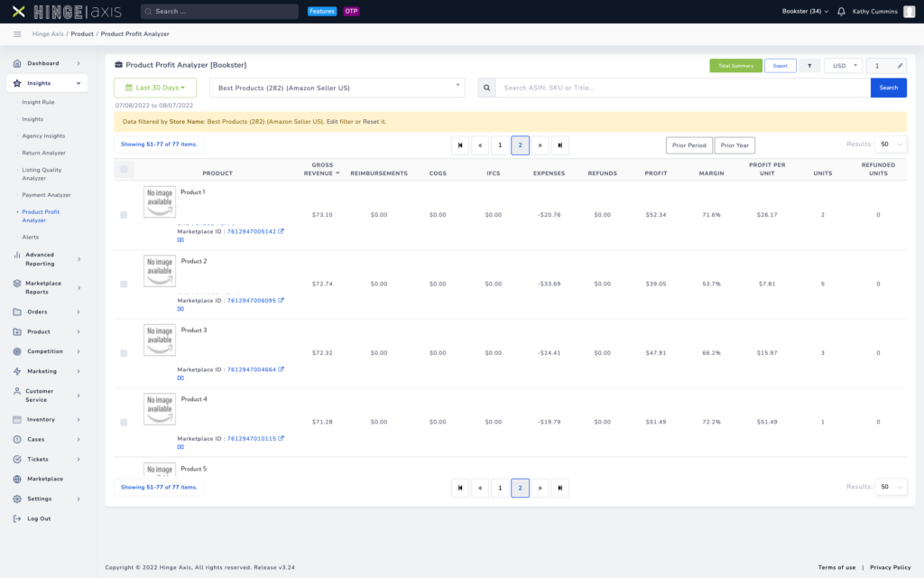Open the Last 30 Days date range dropdown
The image size is (924, 578).
155,88
